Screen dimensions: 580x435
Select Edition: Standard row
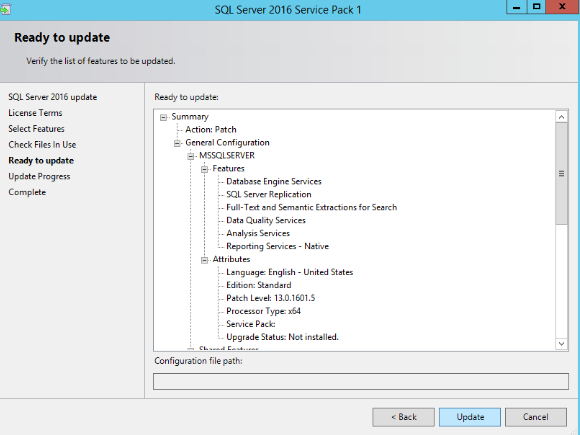click(259, 285)
